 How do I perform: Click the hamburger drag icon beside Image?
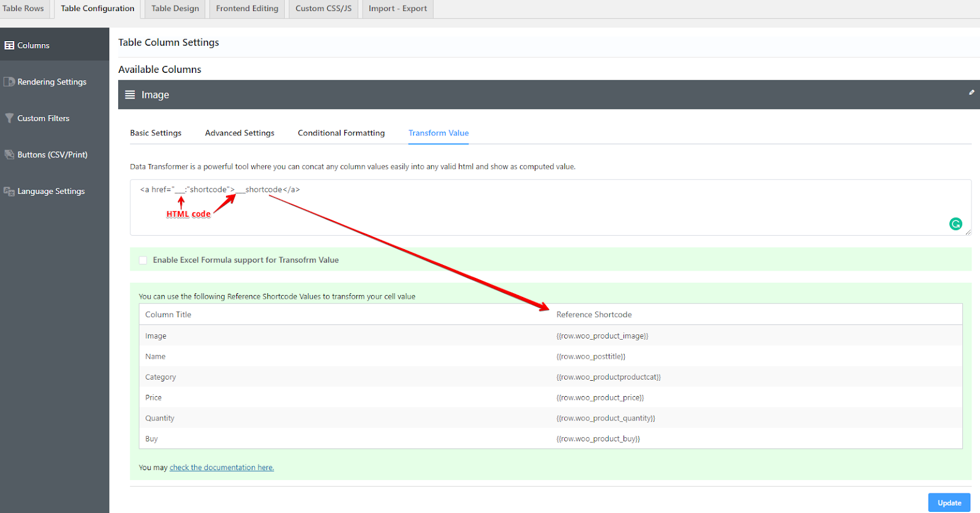(130, 95)
